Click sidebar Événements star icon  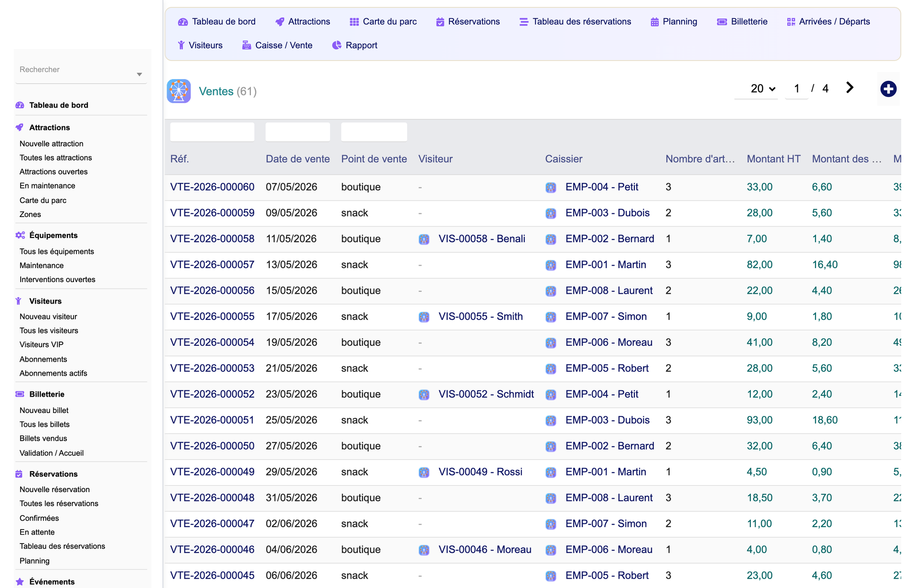tap(20, 581)
